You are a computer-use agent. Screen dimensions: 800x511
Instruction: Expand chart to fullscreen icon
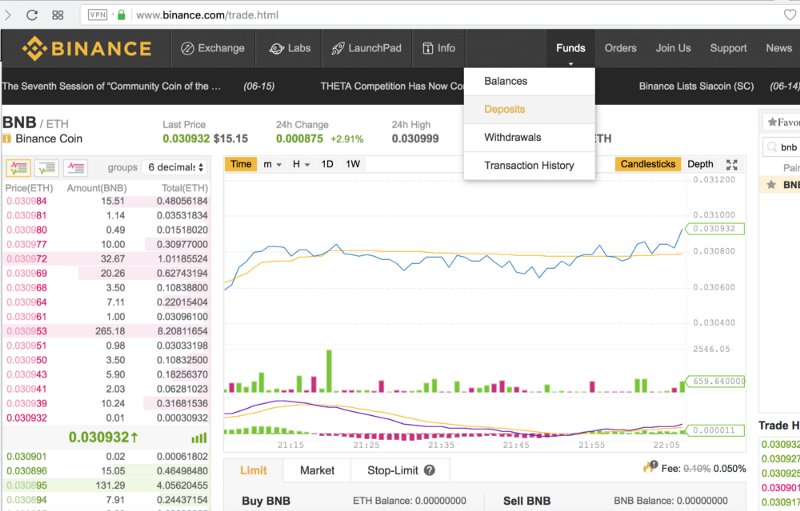pyautogui.click(x=732, y=164)
